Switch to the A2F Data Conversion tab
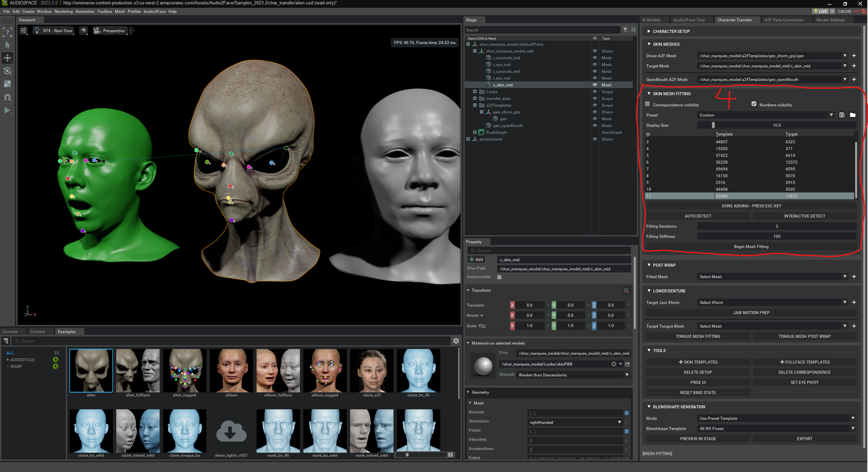The width and height of the screenshot is (868, 472). (x=784, y=20)
